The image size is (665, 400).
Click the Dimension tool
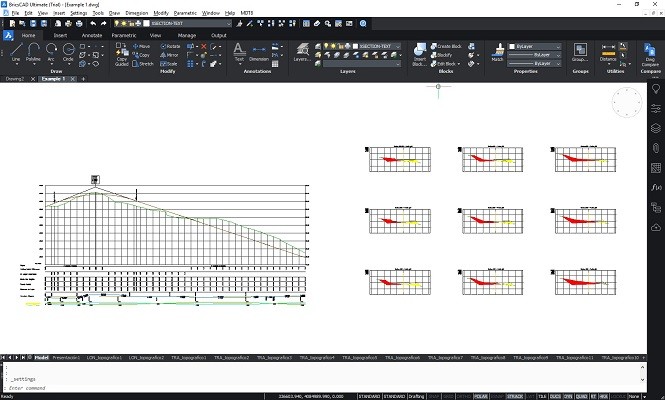point(259,53)
